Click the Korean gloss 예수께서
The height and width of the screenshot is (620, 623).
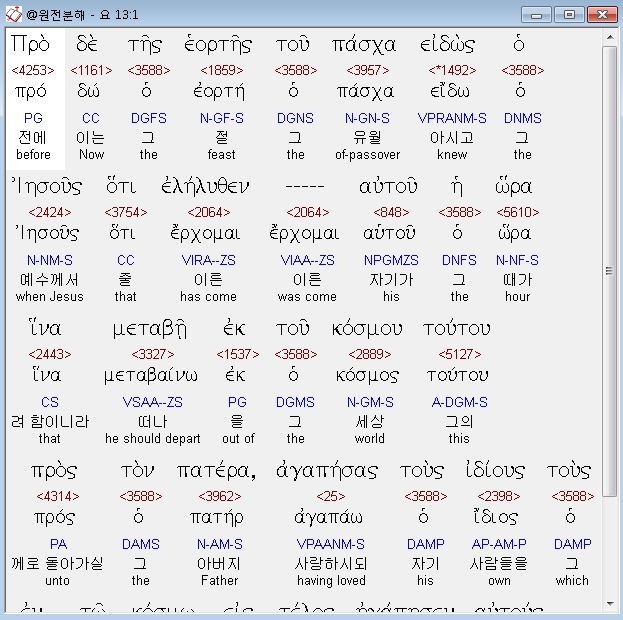49,280
